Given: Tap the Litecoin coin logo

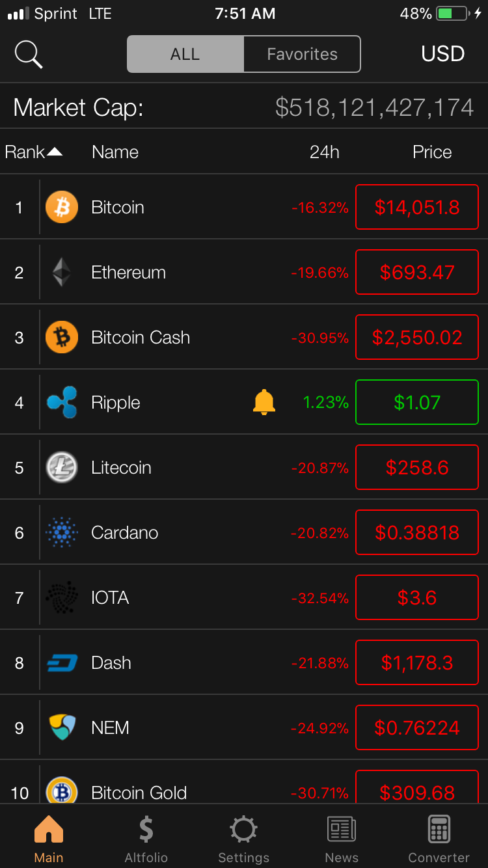Looking at the screenshot, I should pos(62,467).
